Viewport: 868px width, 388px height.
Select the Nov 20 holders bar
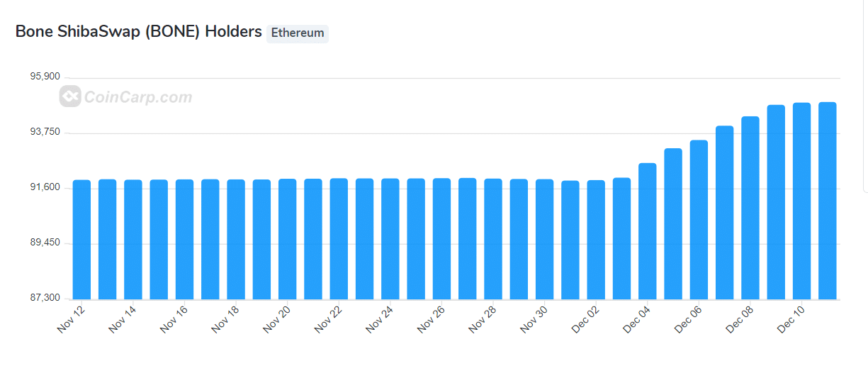(287, 239)
